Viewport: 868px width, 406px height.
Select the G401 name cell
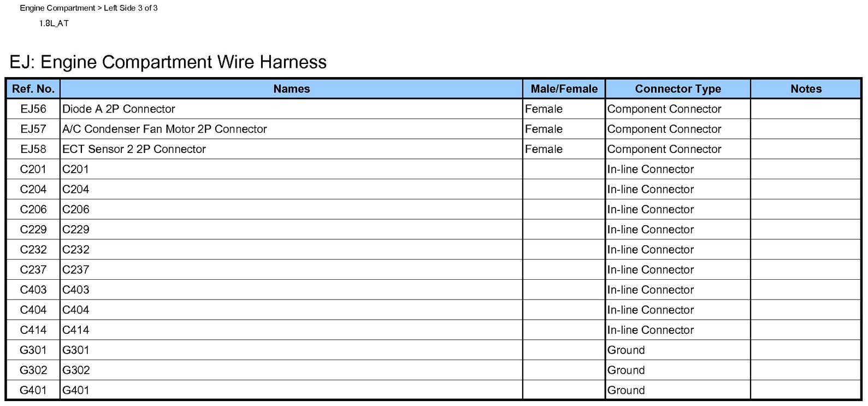click(291, 390)
